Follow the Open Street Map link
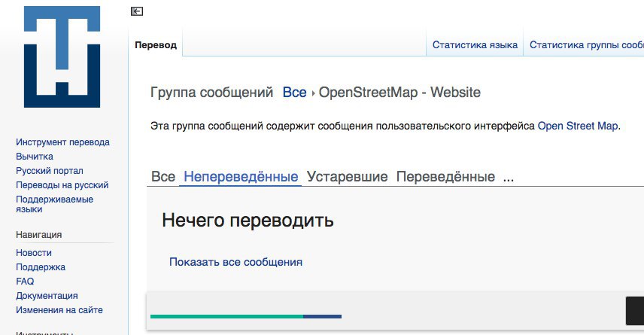Viewport: 644px width, 335px height. coord(578,126)
